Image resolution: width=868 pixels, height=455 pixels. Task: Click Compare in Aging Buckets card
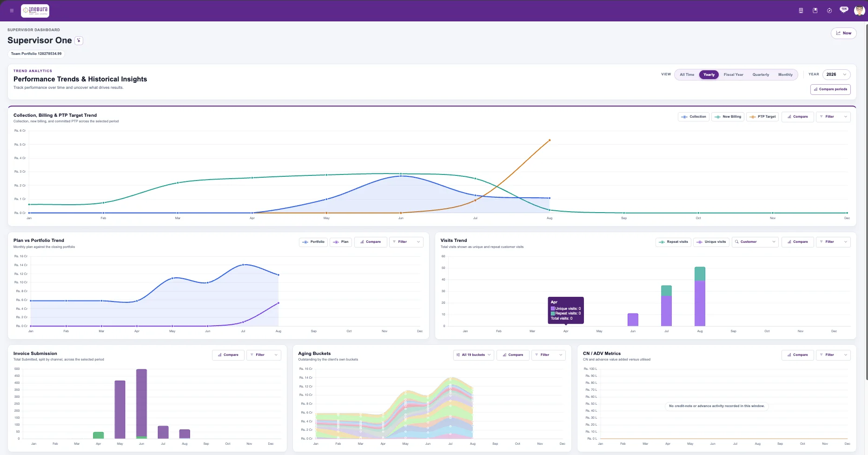click(x=513, y=355)
